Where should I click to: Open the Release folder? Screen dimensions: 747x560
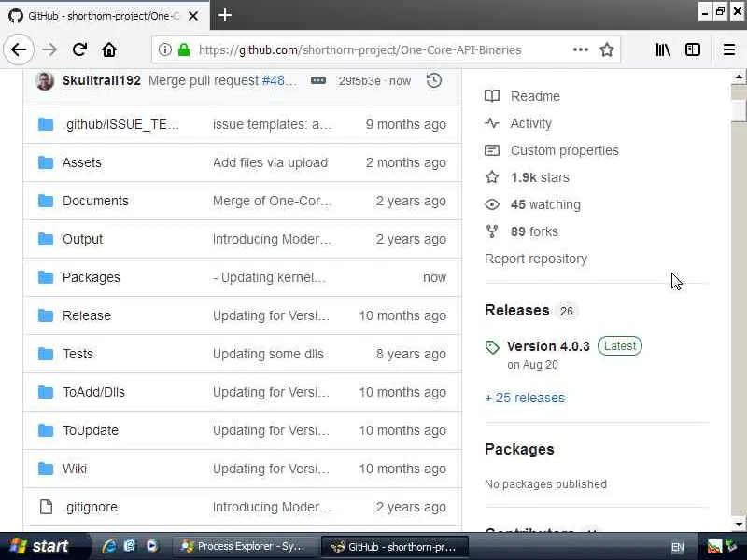87,315
